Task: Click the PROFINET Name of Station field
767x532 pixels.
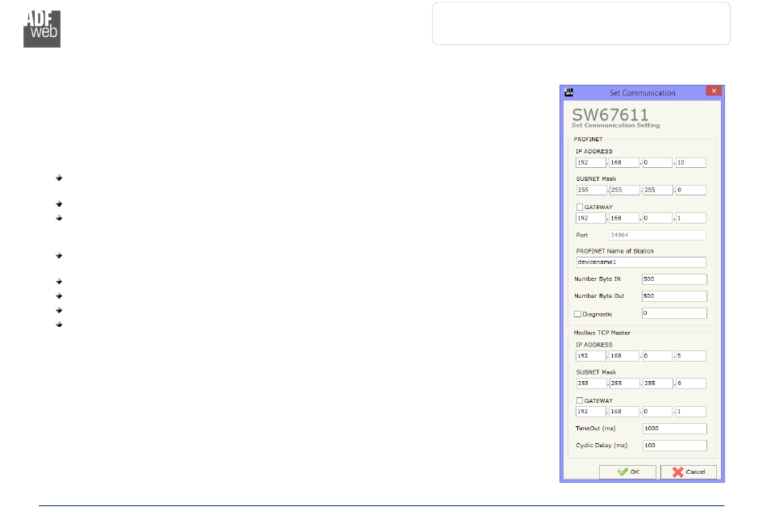Action: tap(641, 262)
